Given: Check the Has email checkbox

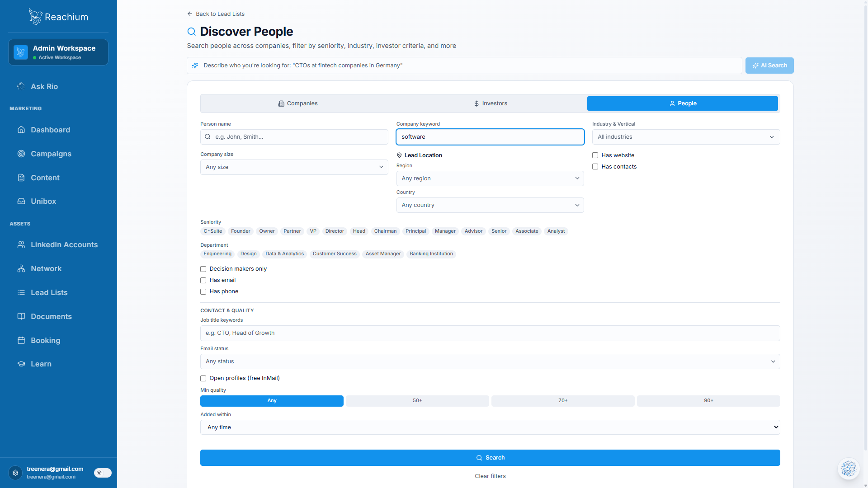Looking at the screenshot, I should tap(203, 280).
